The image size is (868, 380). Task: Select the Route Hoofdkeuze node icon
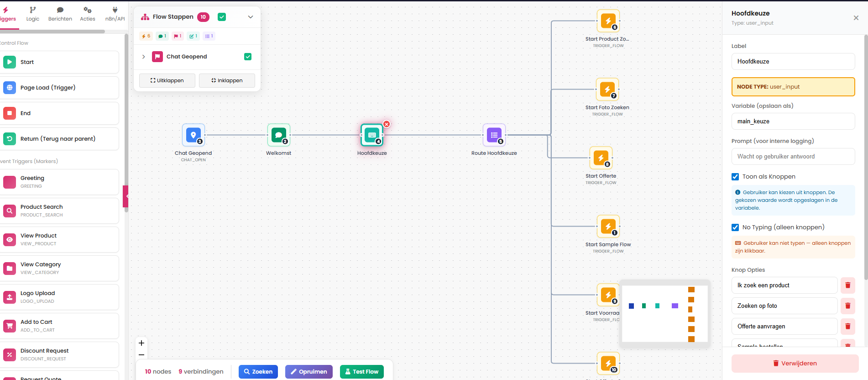coord(494,135)
